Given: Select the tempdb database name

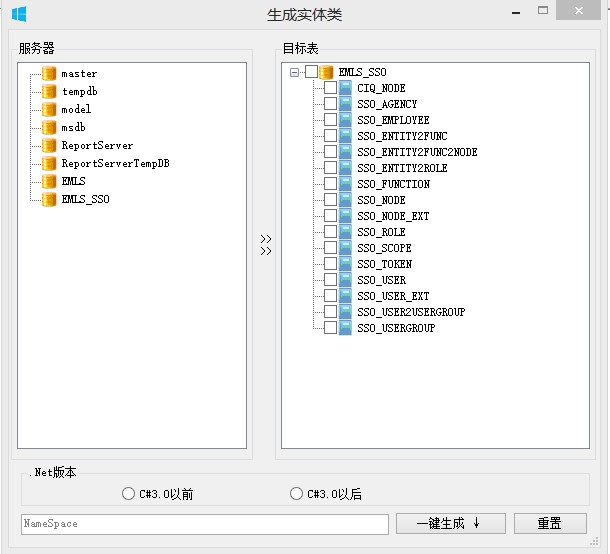Looking at the screenshot, I should 80,91.
